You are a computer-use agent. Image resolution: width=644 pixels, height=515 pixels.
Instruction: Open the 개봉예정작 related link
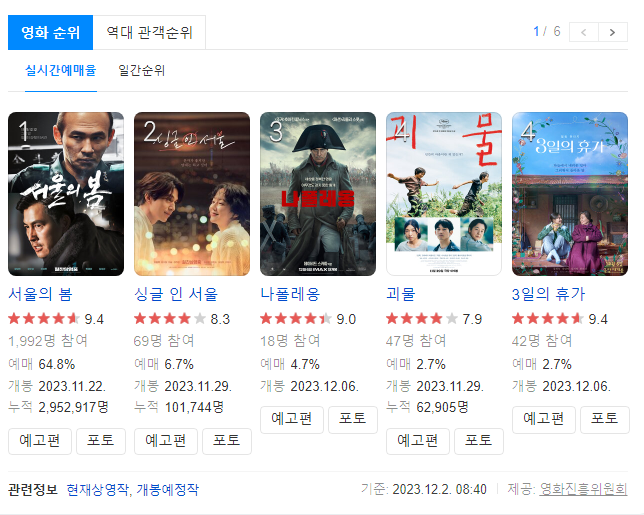(168, 490)
